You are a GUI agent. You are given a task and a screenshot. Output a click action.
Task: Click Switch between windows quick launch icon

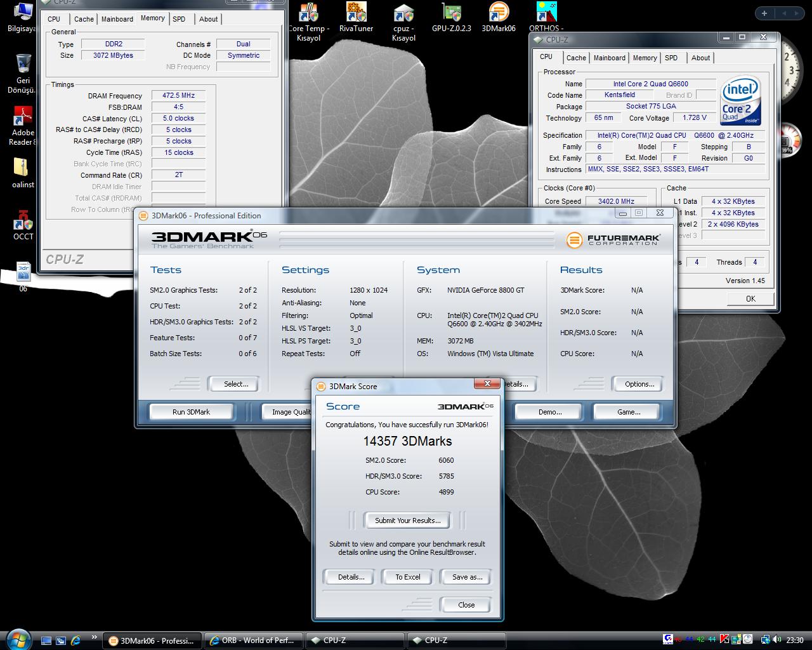pos(61,640)
